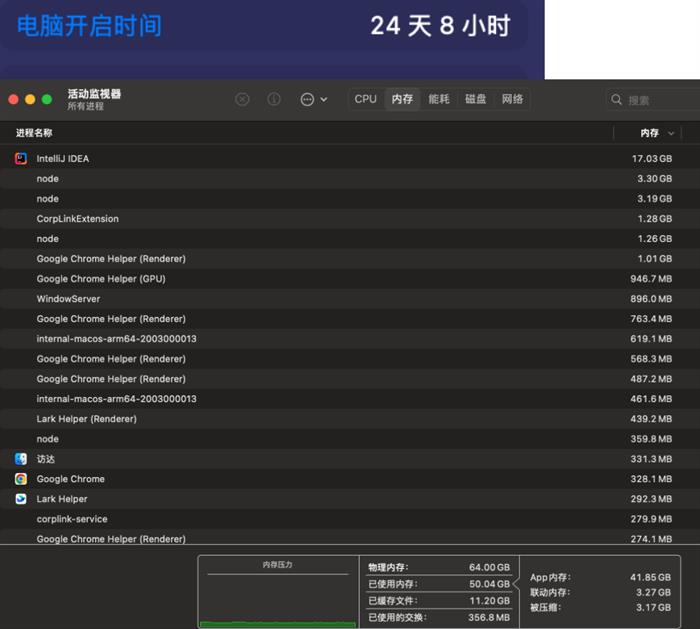Select Chrome Helper (Renderer) using 1.01 GB
The width and height of the screenshot is (700, 629).
pyautogui.click(x=350, y=259)
